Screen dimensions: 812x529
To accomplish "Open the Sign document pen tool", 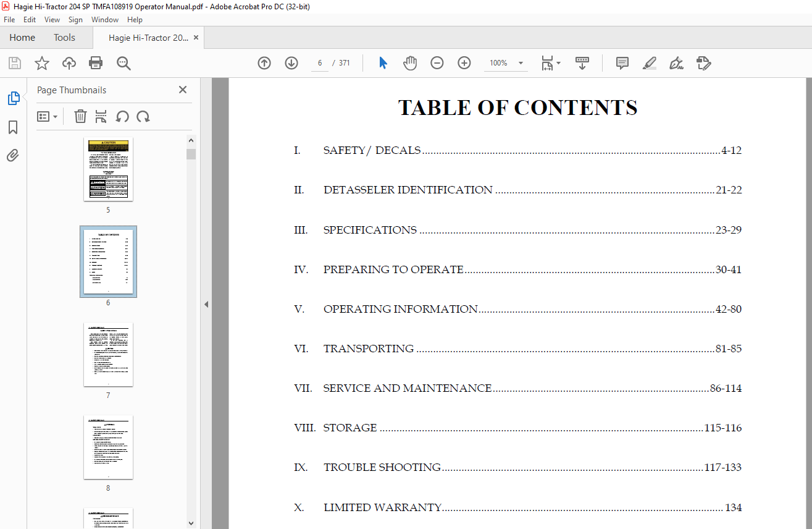I will 676,63.
